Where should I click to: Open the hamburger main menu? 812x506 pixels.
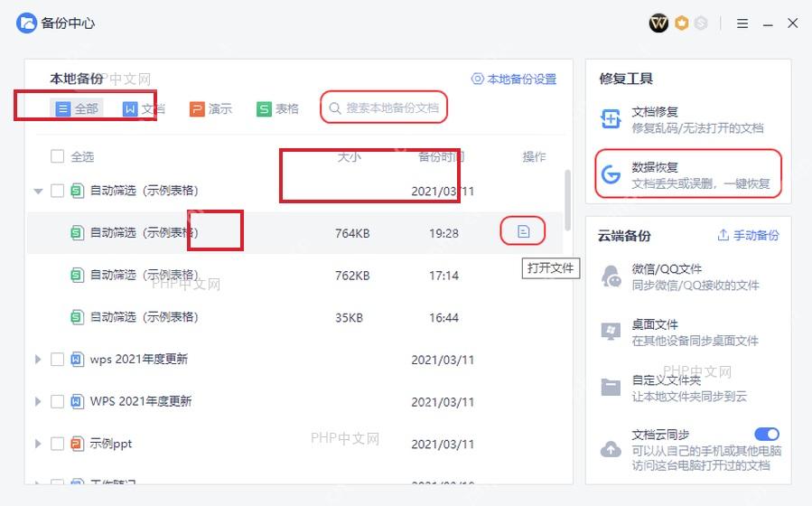[742, 23]
